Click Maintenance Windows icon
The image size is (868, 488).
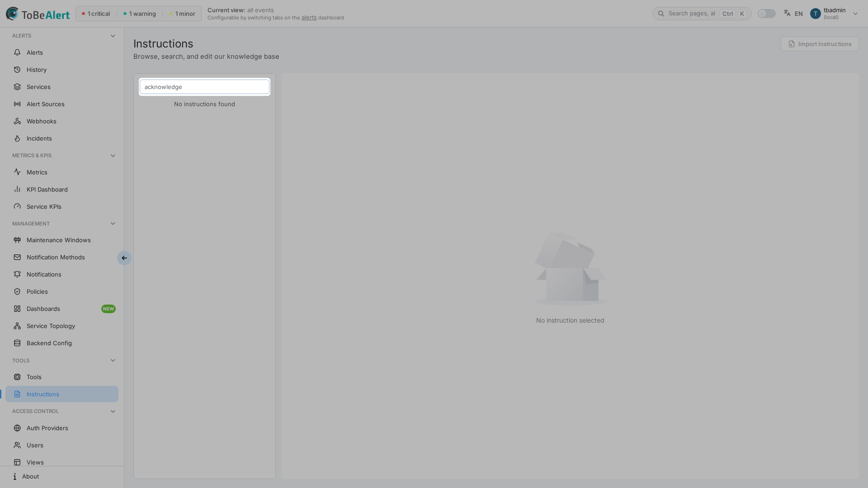tap(17, 240)
